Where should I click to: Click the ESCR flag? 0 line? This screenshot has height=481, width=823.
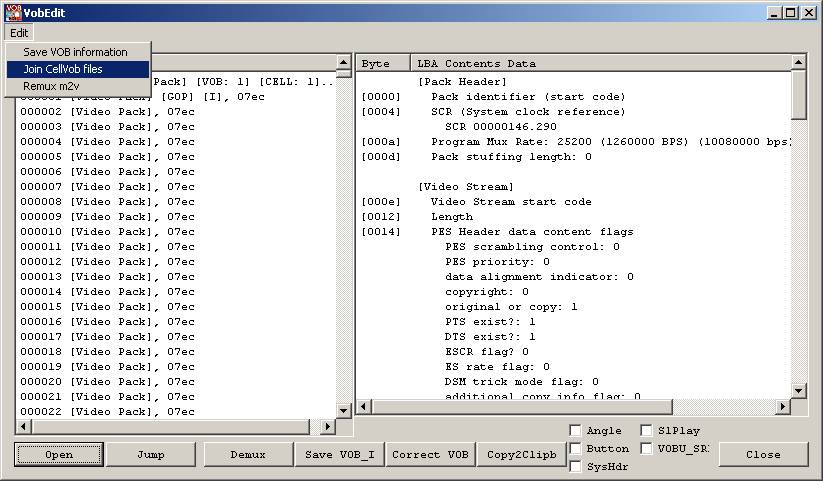pyautogui.click(x=487, y=352)
